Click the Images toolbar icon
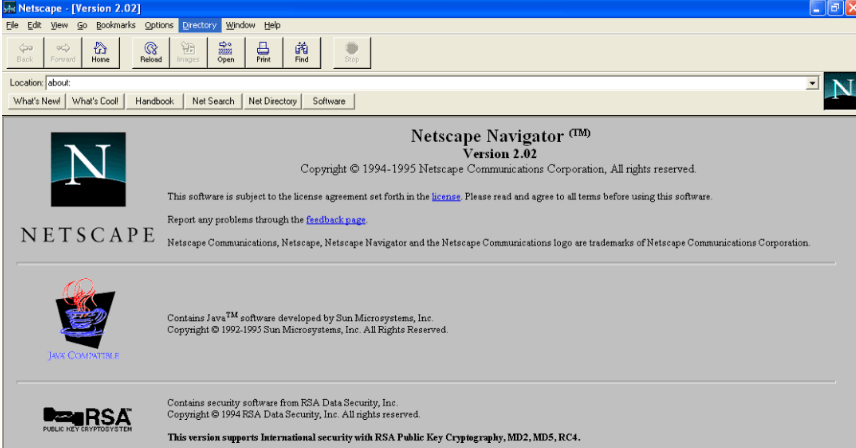 click(x=188, y=51)
